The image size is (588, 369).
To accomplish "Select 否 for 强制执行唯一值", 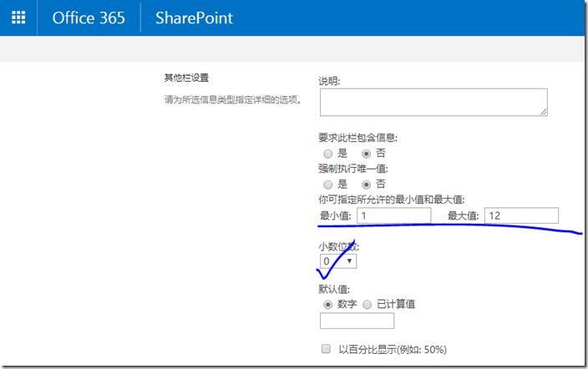I will [367, 184].
